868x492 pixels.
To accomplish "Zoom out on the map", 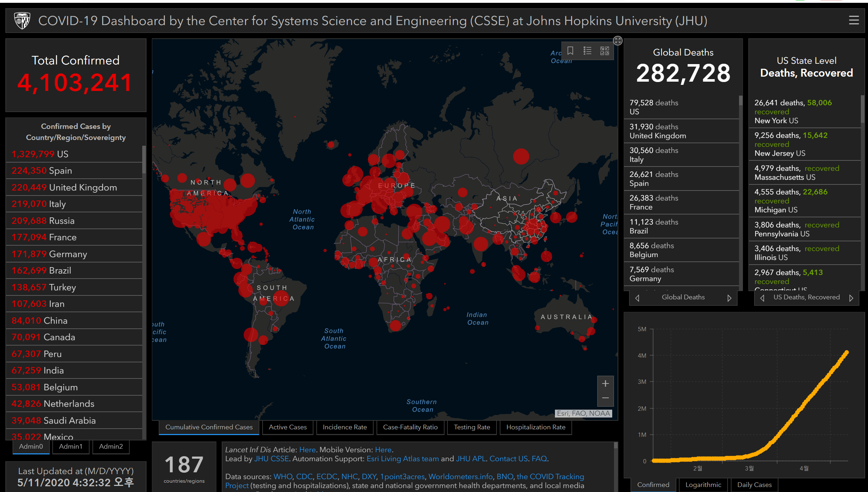I will [605, 398].
